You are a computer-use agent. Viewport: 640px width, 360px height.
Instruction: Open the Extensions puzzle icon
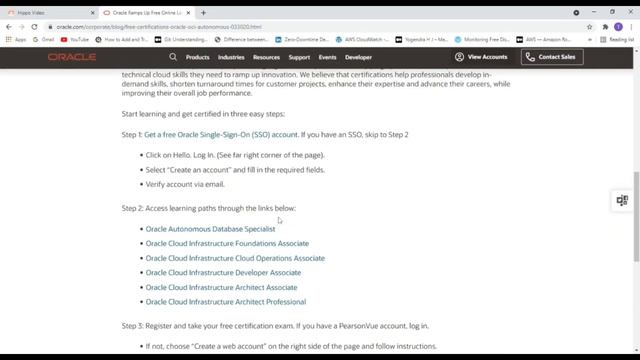[x=605, y=27]
